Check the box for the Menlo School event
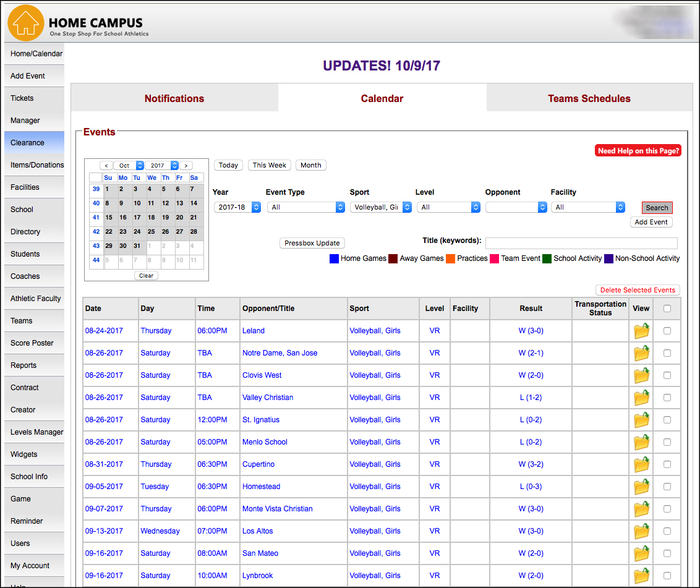 click(667, 442)
